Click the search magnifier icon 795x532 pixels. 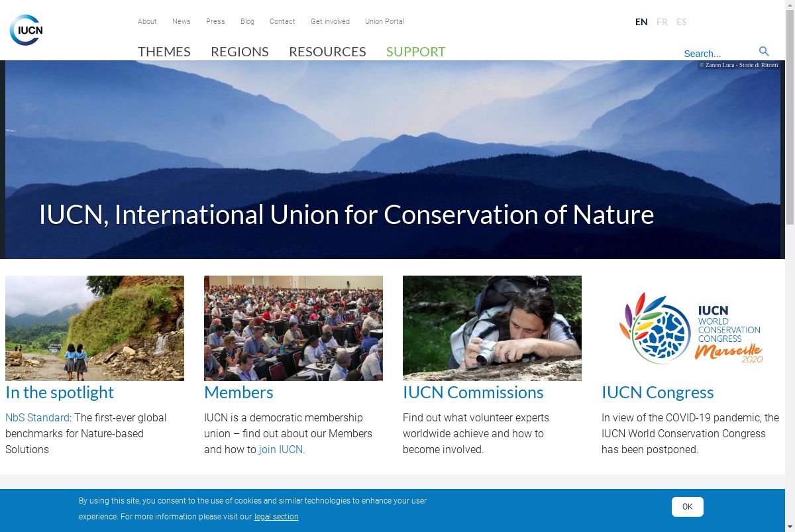click(x=764, y=52)
